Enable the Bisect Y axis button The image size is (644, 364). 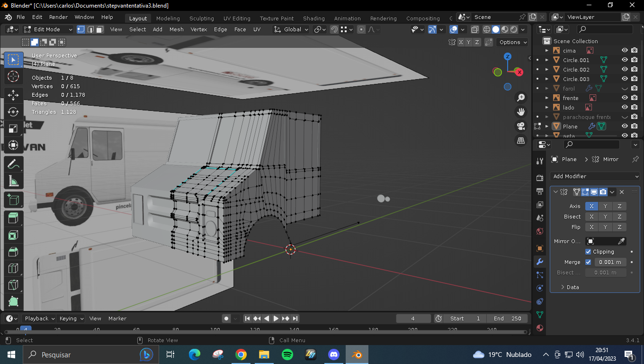pyautogui.click(x=605, y=217)
